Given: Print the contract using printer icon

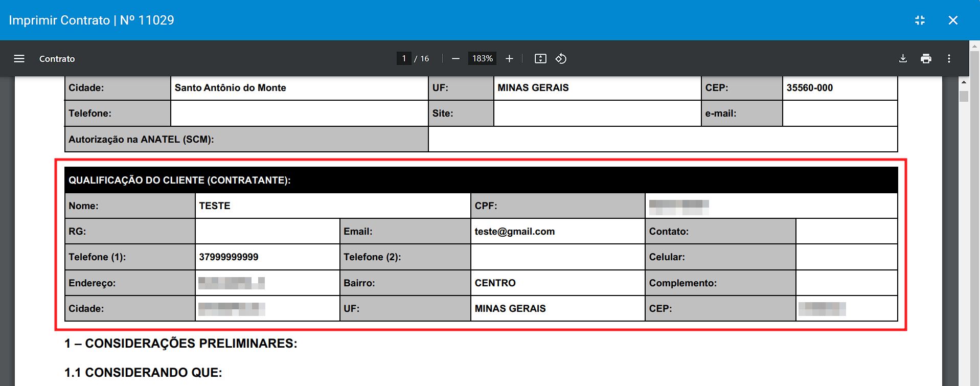Looking at the screenshot, I should (926, 59).
